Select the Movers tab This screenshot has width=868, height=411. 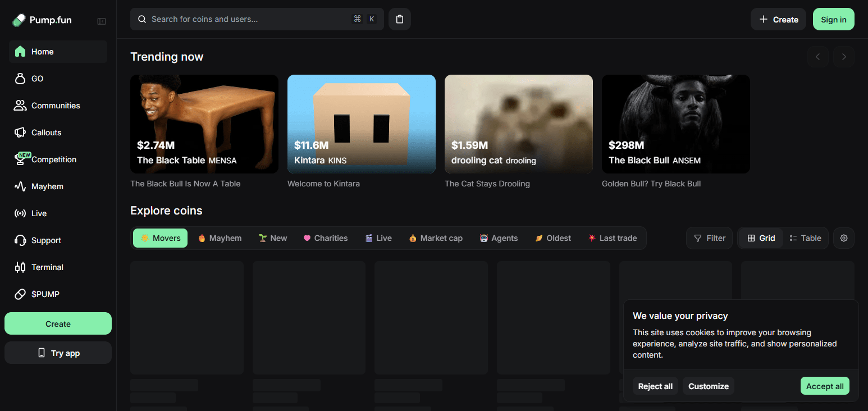click(x=160, y=238)
